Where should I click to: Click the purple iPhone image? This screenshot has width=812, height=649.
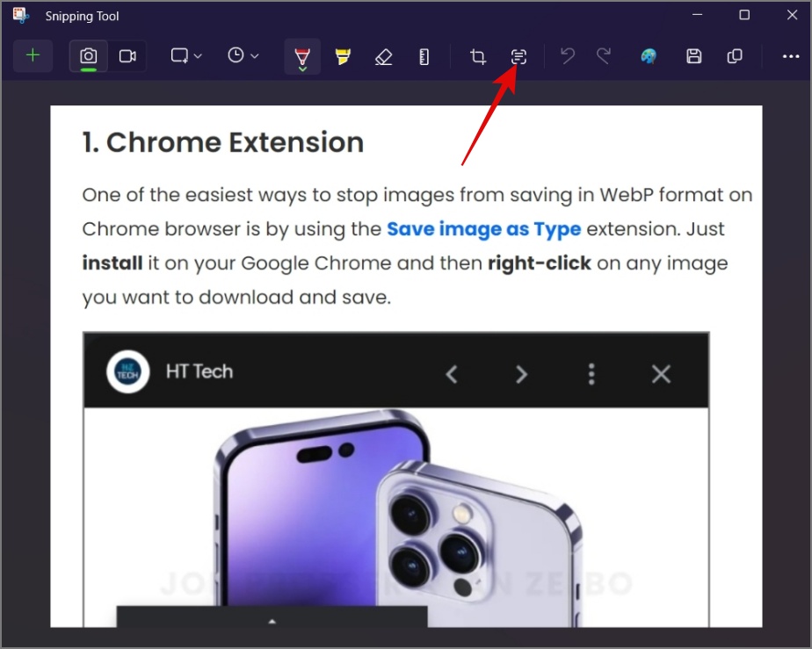(396, 517)
